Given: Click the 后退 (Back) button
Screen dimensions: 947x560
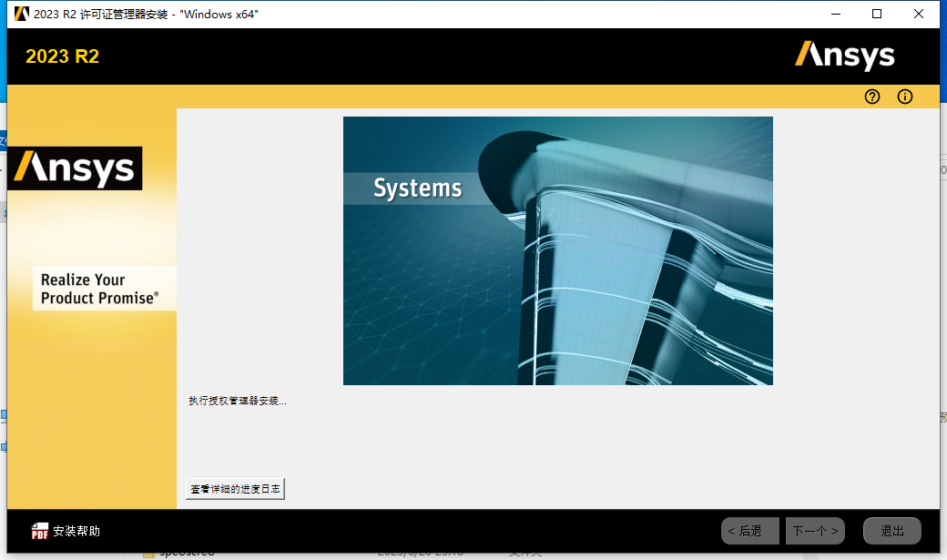Looking at the screenshot, I should 749,530.
